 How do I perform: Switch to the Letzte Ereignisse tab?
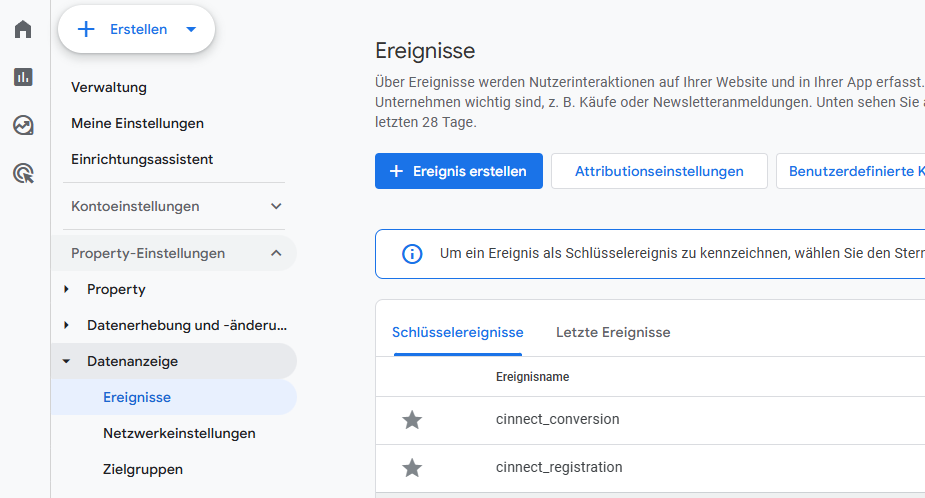(613, 332)
